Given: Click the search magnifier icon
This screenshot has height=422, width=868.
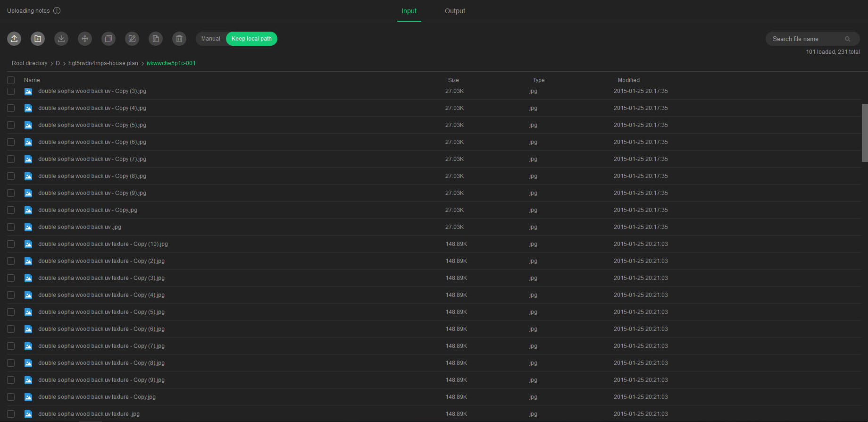Looking at the screenshot, I should pos(847,39).
